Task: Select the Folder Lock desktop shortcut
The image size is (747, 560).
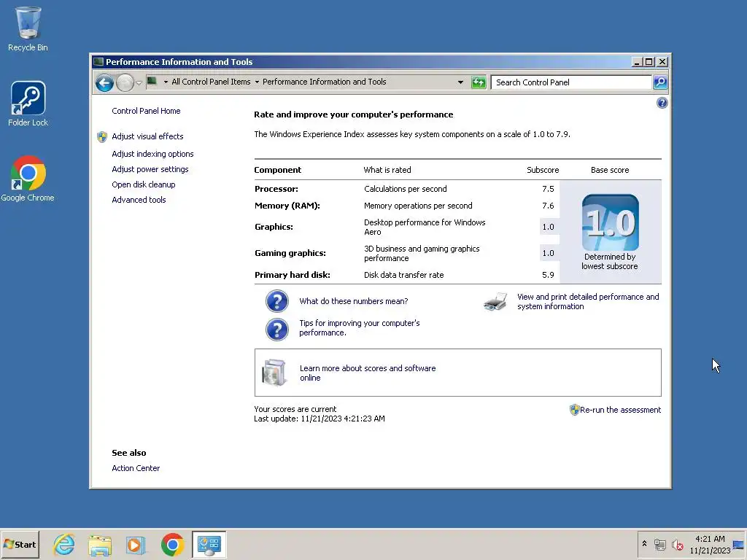Action: [x=28, y=104]
